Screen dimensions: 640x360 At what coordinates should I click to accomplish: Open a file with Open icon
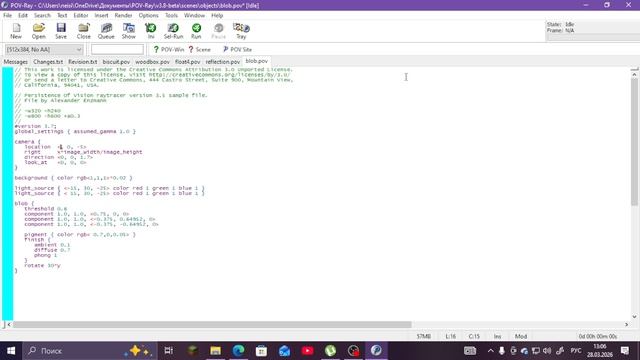click(x=38, y=31)
